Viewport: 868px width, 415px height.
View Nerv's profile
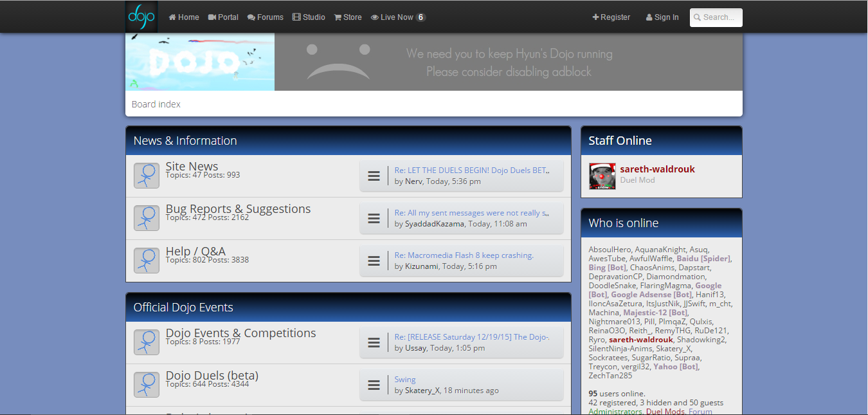[x=413, y=181]
